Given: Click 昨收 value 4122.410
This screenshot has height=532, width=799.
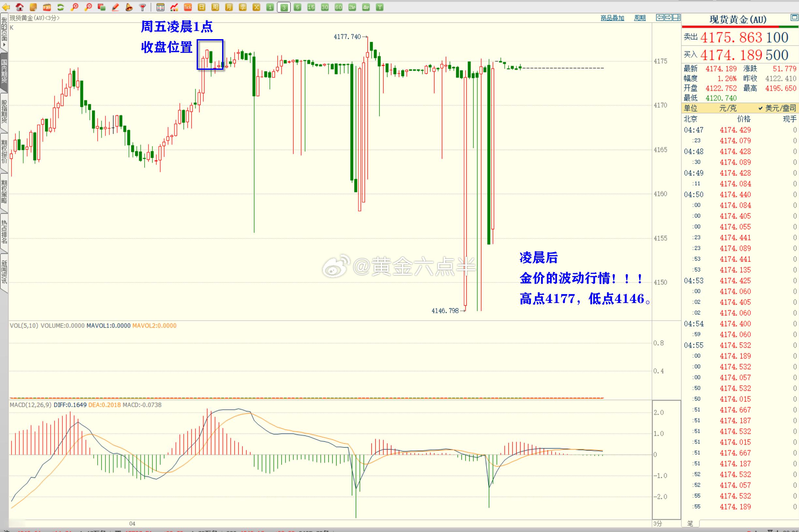Looking at the screenshot, I should click(781, 79).
